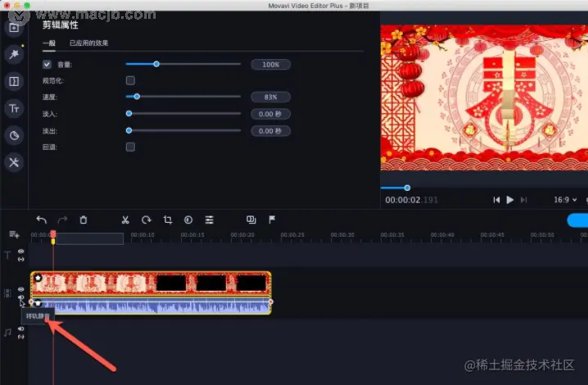Toggle the volume (音量) checkbox
588x385 pixels.
tap(47, 65)
